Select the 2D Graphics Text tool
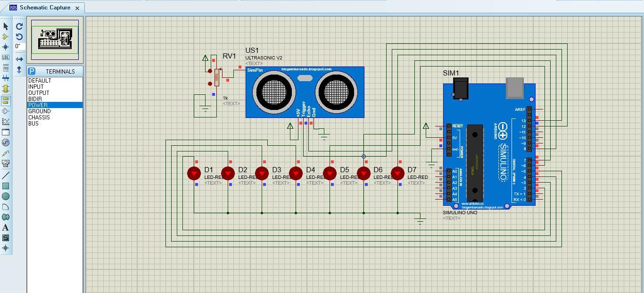 point(6,227)
